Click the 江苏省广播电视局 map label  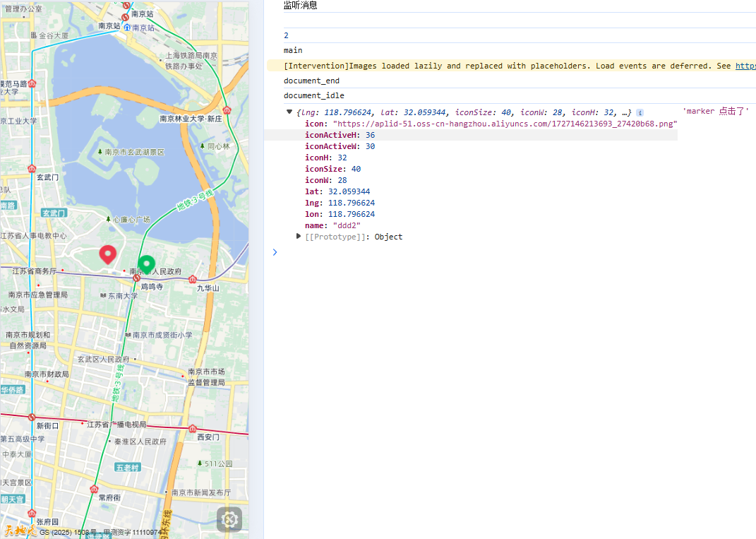tap(116, 425)
